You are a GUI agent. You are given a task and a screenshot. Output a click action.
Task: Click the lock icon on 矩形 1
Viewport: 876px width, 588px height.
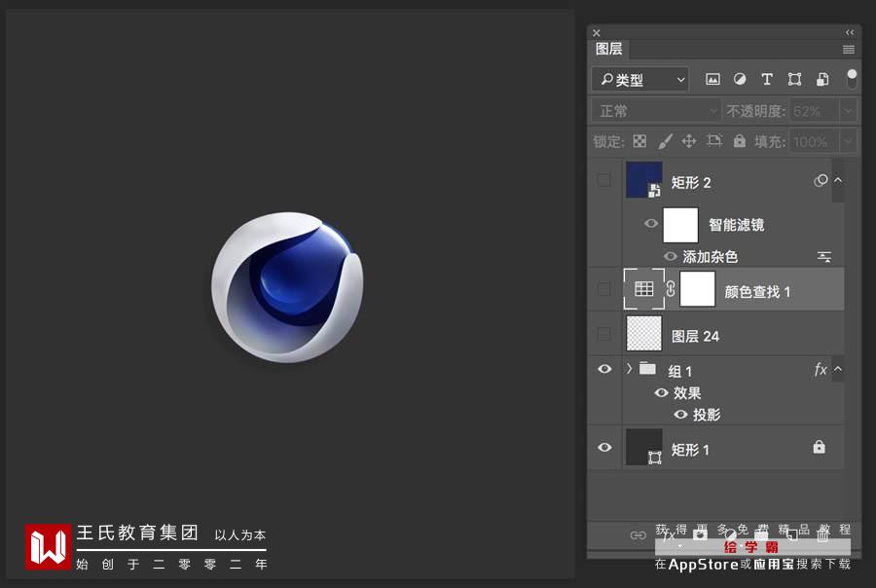[x=819, y=447]
